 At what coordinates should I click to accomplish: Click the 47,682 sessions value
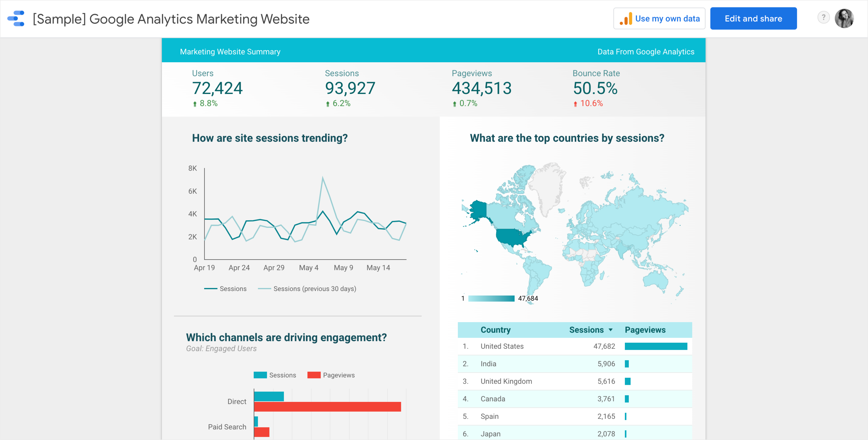pos(604,346)
